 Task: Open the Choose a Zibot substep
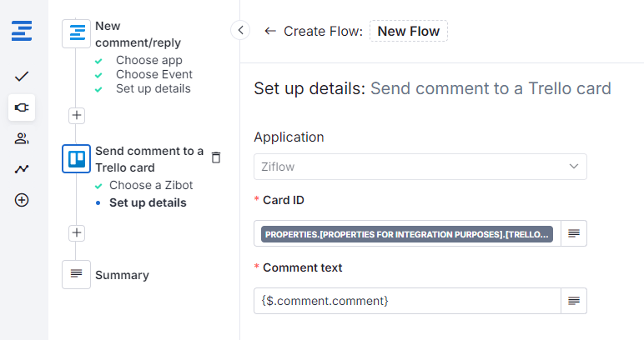point(151,185)
